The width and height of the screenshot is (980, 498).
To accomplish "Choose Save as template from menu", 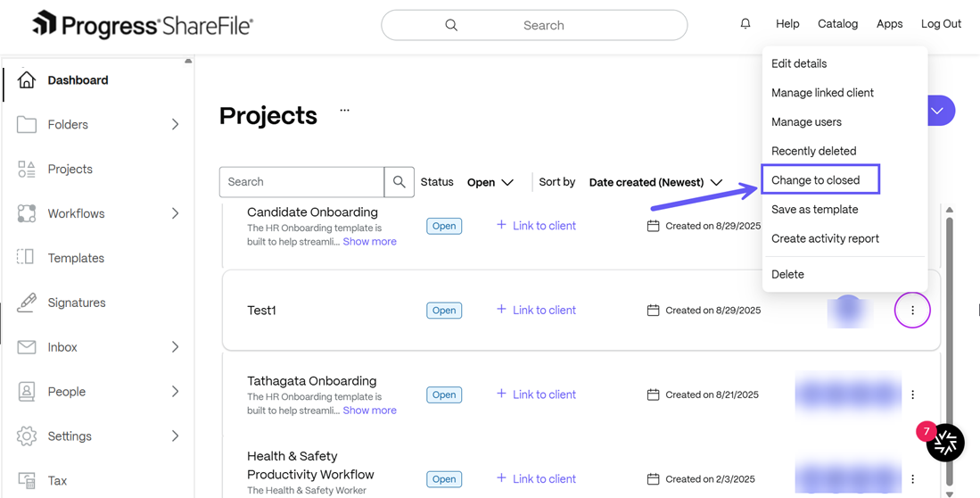I will click(x=814, y=210).
